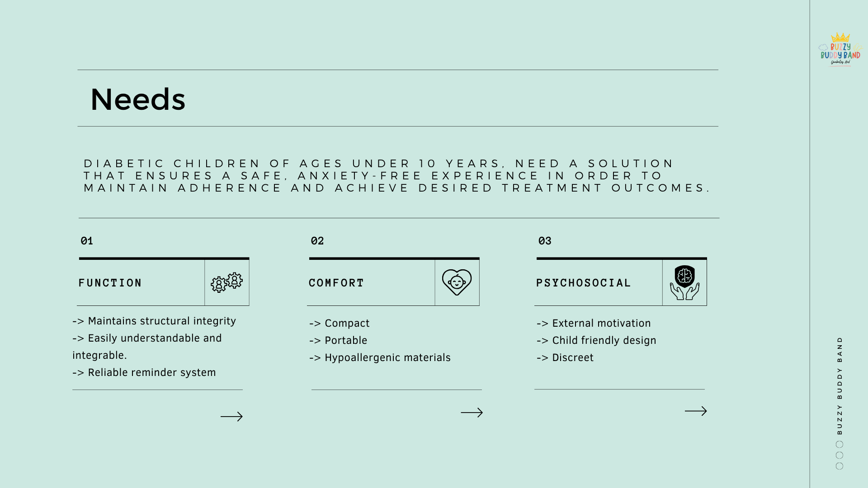The width and height of the screenshot is (868, 488).
Task: Click the Needs slide title
Action: (138, 99)
